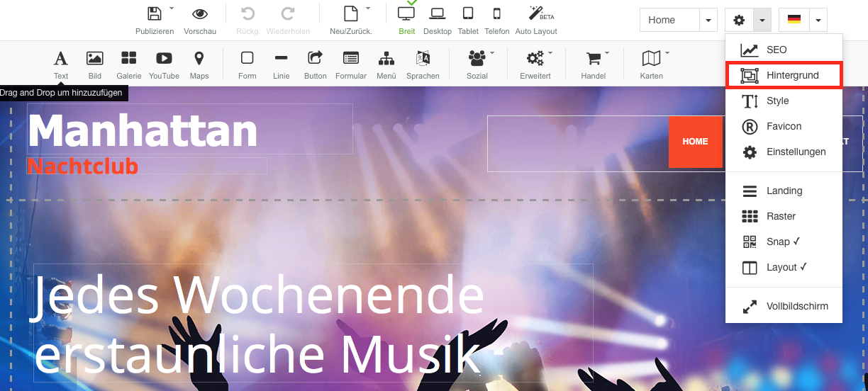
Task: Open the Vorschau preview eye icon
Action: tap(200, 14)
